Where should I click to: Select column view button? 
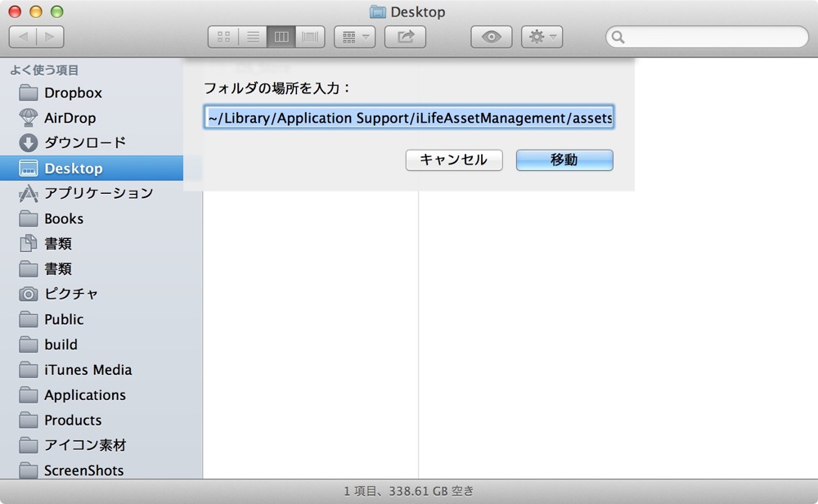coord(281,37)
